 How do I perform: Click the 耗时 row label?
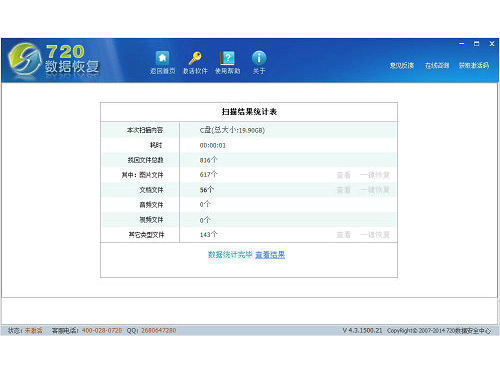point(156,145)
